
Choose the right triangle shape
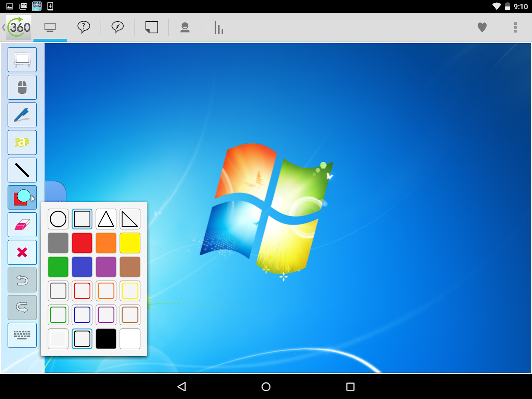(x=130, y=219)
